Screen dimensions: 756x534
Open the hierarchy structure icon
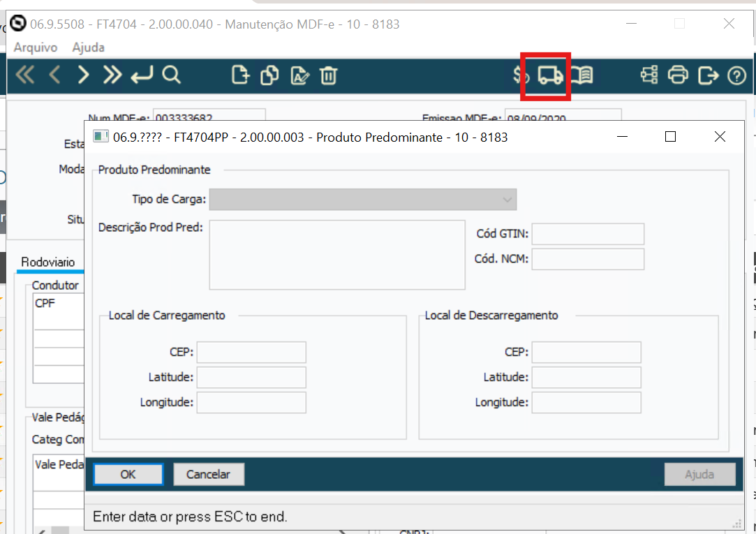[x=649, y=75]
